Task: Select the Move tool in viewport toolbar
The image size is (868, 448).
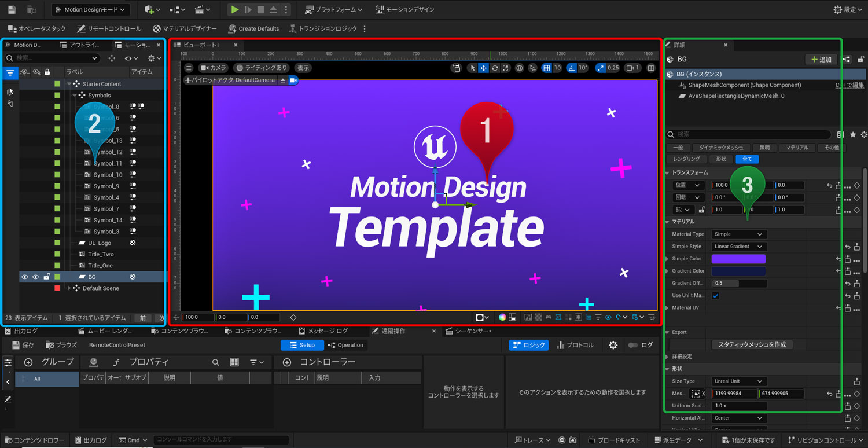Action: pos(484,68)
